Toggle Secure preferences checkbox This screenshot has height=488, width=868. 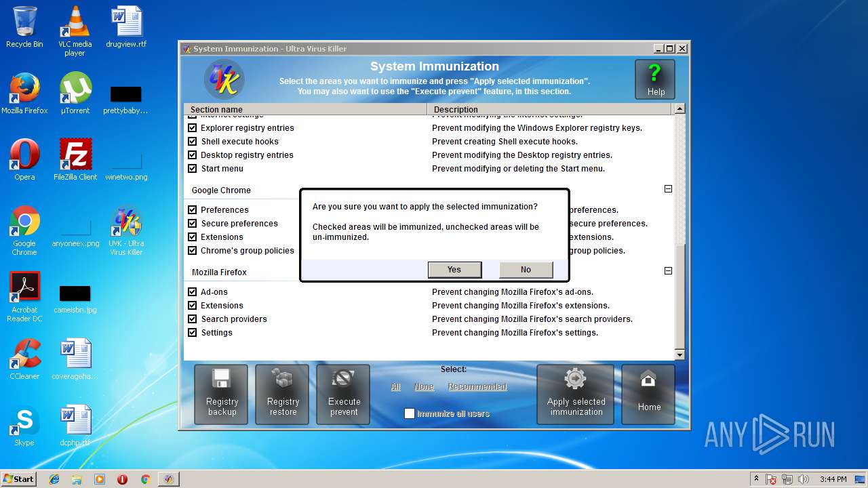click(x=192, y=223)
